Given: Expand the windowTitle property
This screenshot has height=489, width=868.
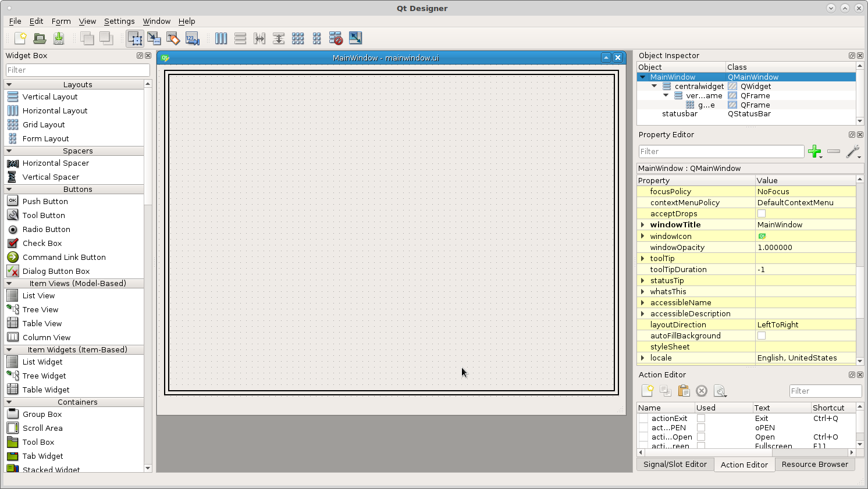Looking at the screenshot, I should click(x=643, y=224).
